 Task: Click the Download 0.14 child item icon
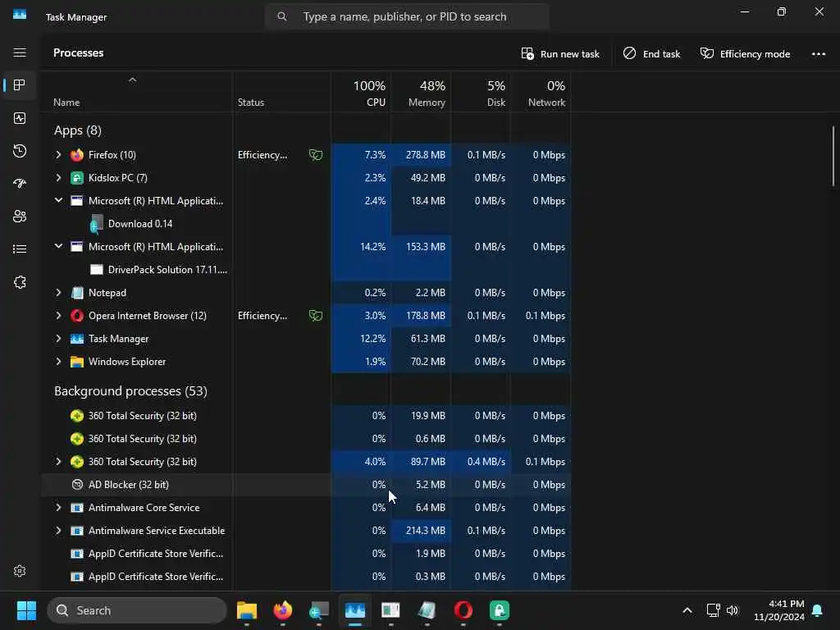(x=97, y=224)
